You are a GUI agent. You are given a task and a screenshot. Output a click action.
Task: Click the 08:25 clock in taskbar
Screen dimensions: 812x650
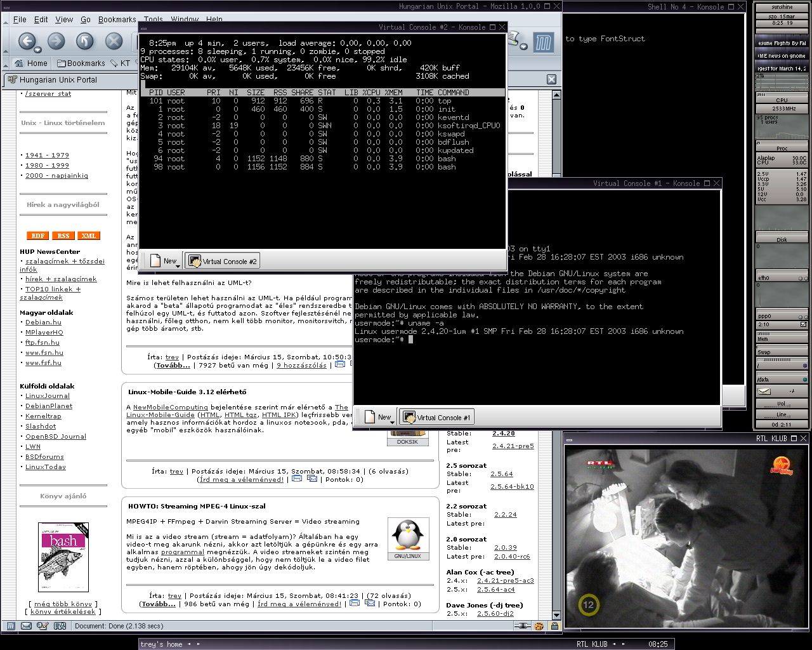tap(658, 644)
